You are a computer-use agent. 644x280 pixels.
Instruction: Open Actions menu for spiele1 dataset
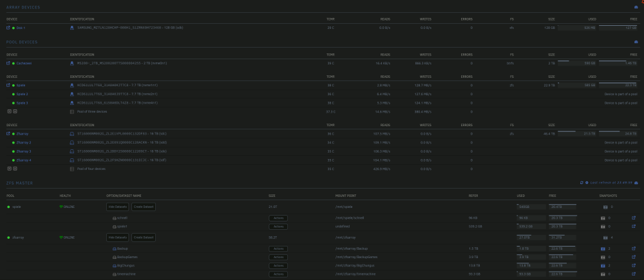[x=278, y=227]
